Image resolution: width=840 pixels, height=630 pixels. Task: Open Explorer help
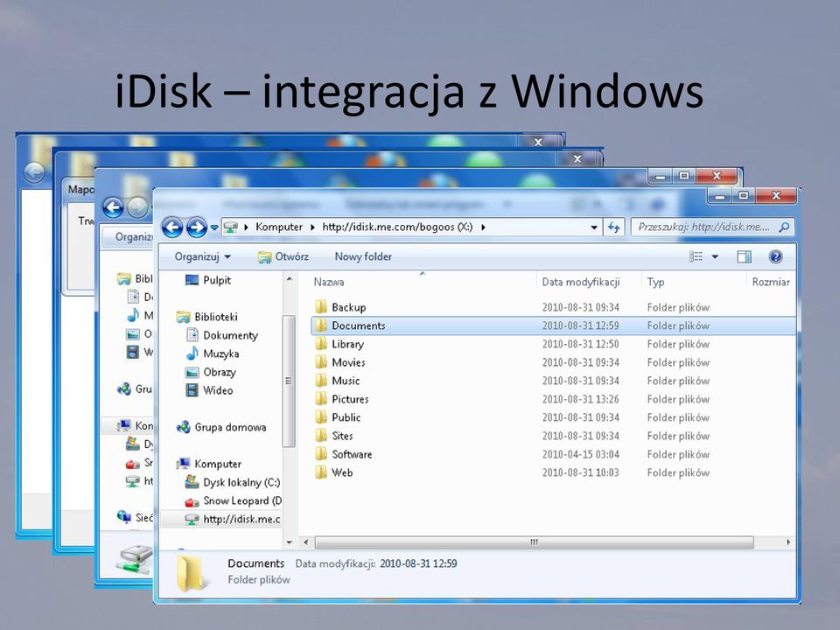[775, 257]
